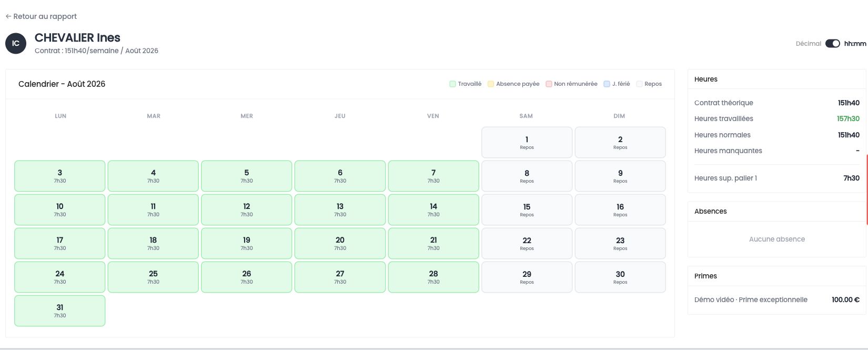Click the Heures manquantes label

pos(728,151)
